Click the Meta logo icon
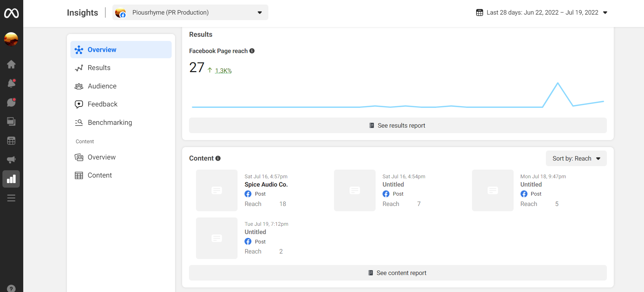The width and height of the screenshot is (644, 292). tap(11, 13)
